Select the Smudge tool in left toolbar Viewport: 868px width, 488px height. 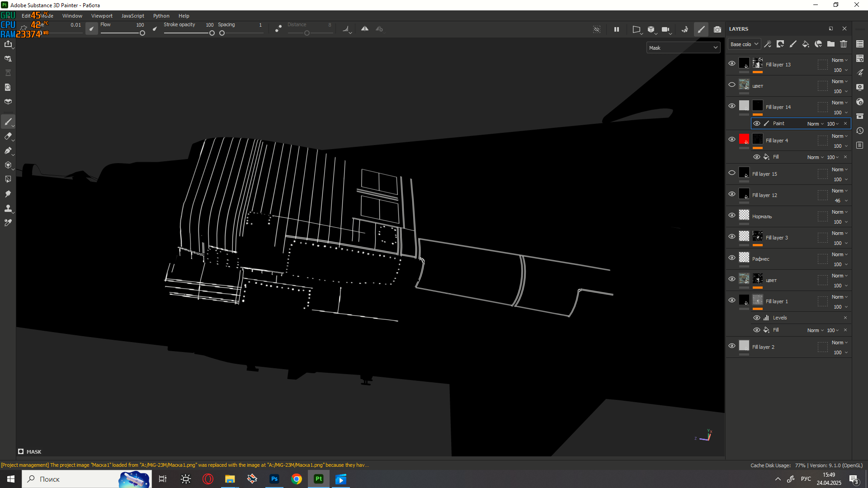tap(8, 194)
